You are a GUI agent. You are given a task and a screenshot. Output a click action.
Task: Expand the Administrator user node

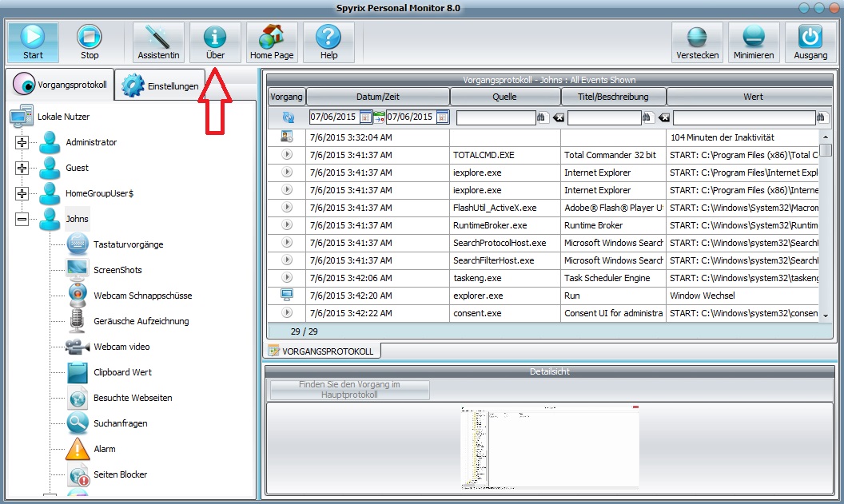click(x=22, y=142)
